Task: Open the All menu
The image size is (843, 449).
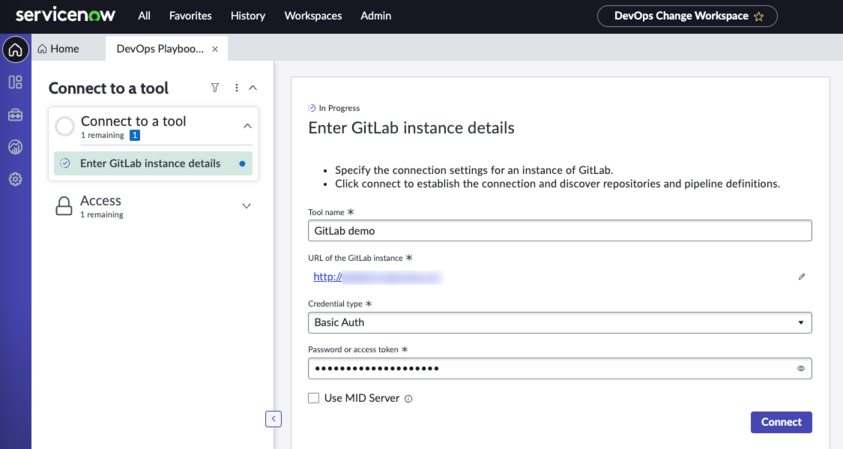Action: [x=144, y=16]
